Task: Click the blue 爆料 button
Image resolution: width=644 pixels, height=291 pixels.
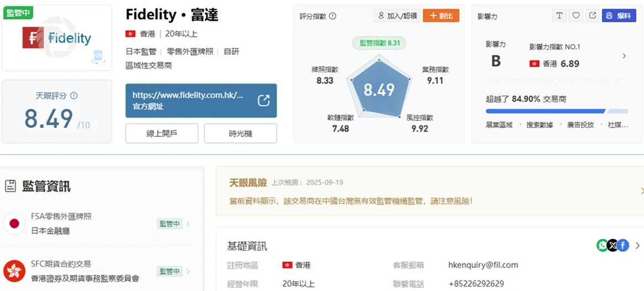Action: pos(619,15)
